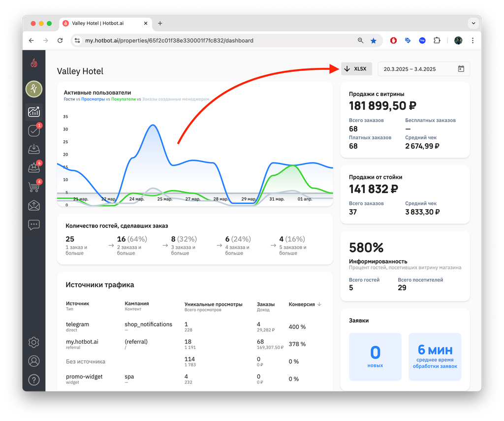504x421 pixels.
Task: Open the user profile icon in sidebar
Action: [34, 361]
